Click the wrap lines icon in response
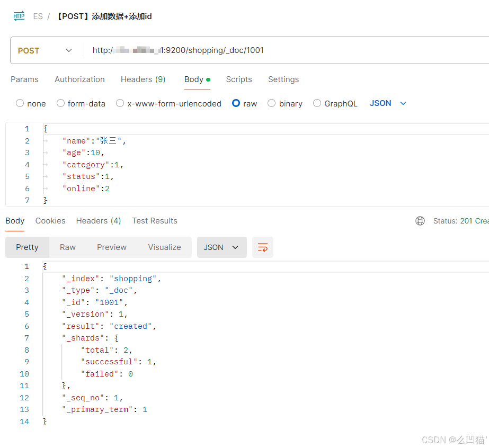This screenshot has height=448, width=489. 262,247
